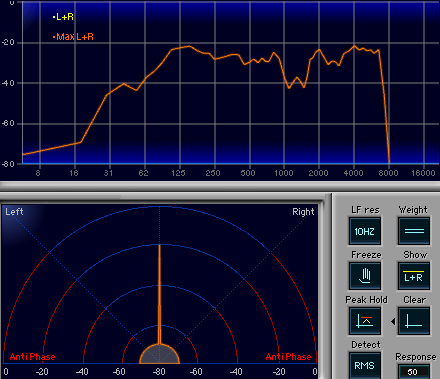Viewport: 440px width, 379px height.
Task: Click the Response value field showing 50
Action: 413,372
